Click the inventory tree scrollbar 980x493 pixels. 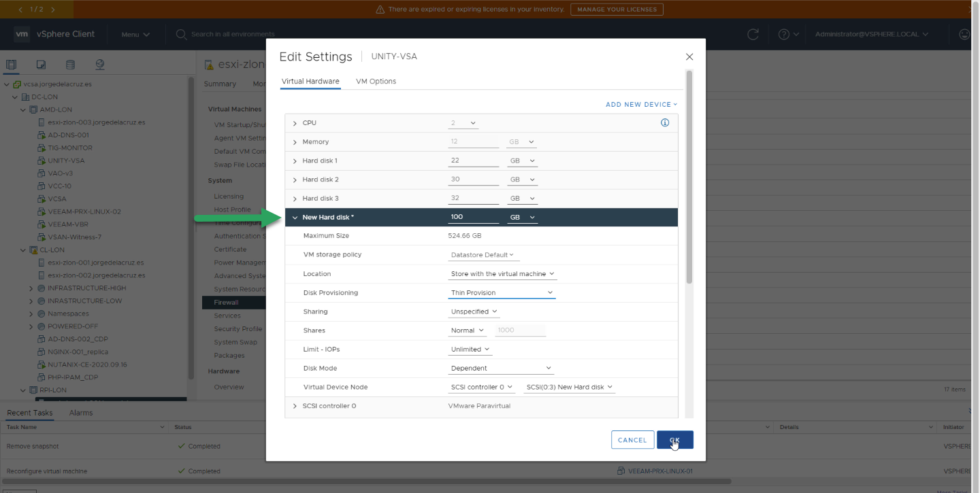[x=191, y=228]
